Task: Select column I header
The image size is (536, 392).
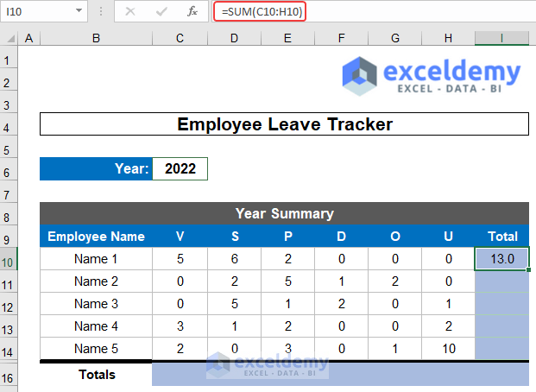Action: tap(501, 39)
